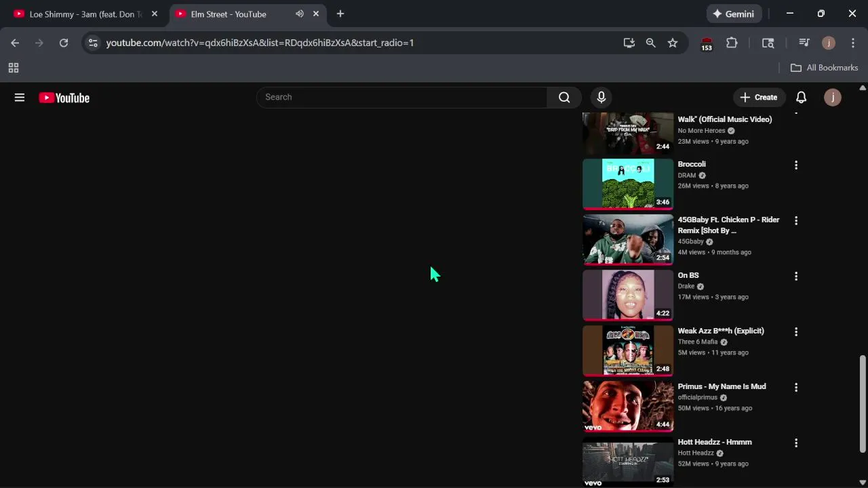Open more options for On BS video
The height and width of the screenshot is (488, 868).
point(796,277)
